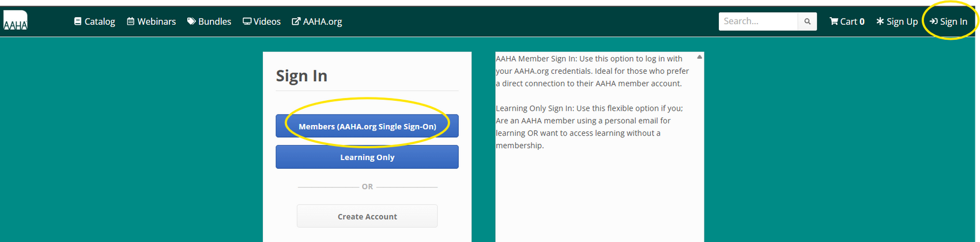Open the Catalog menu item
980x242 pixels.
(95, 21)
